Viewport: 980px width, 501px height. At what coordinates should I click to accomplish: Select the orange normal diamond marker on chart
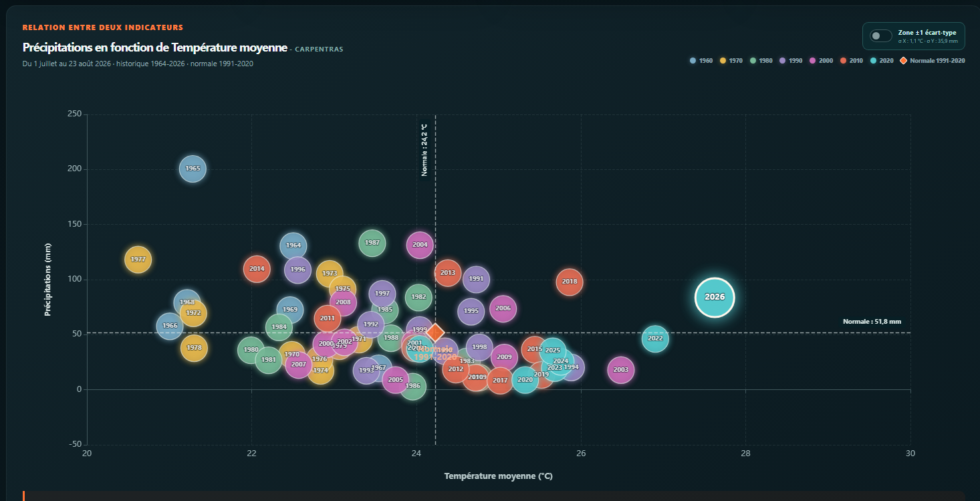pos(436,332)
